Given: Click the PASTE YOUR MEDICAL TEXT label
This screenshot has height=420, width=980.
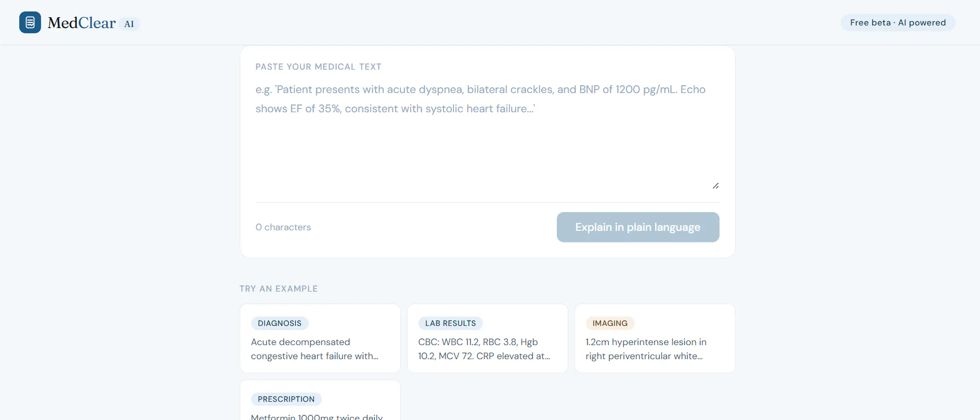Looking at the screenshot, I should pyautogui.click(x=319, y=67).
